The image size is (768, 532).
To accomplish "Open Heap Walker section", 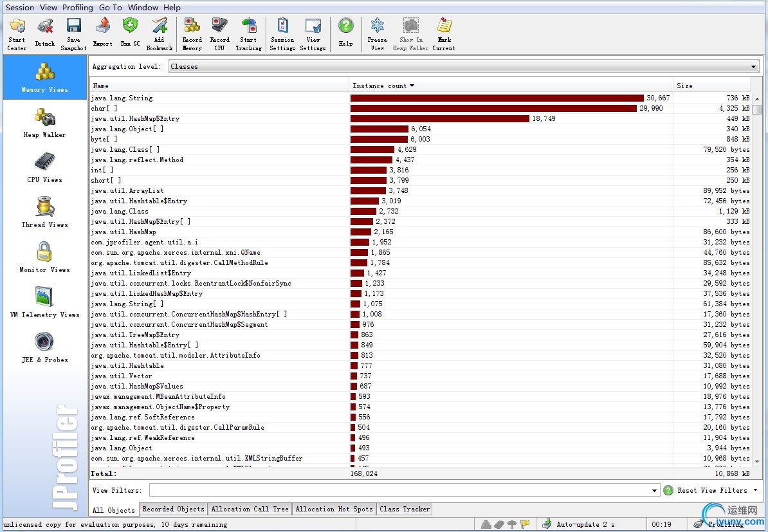I will pos(44,123).
